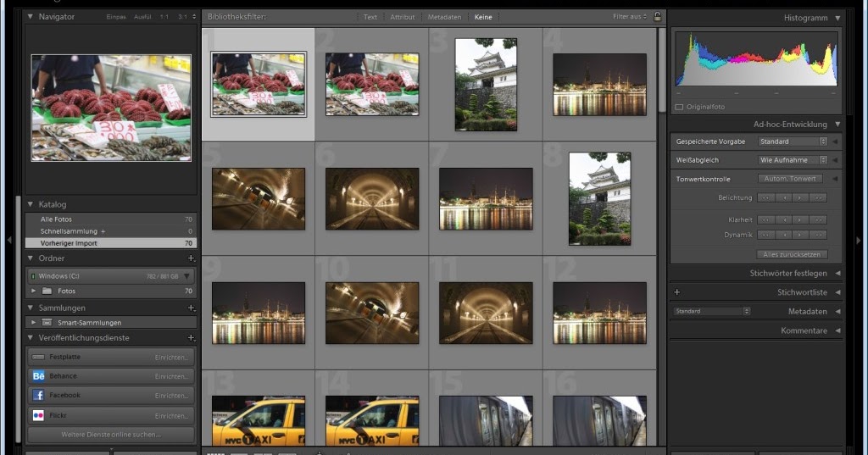Expand the Smart-Sammlungen tree arrow
868x455 pixels.
tap(34, 322)
